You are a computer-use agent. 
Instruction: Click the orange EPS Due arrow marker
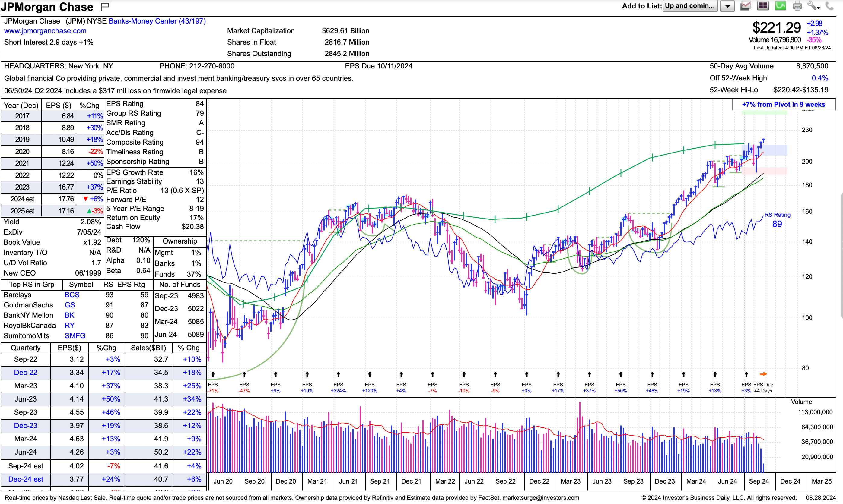pyautogui.click(x=763, y=374)
